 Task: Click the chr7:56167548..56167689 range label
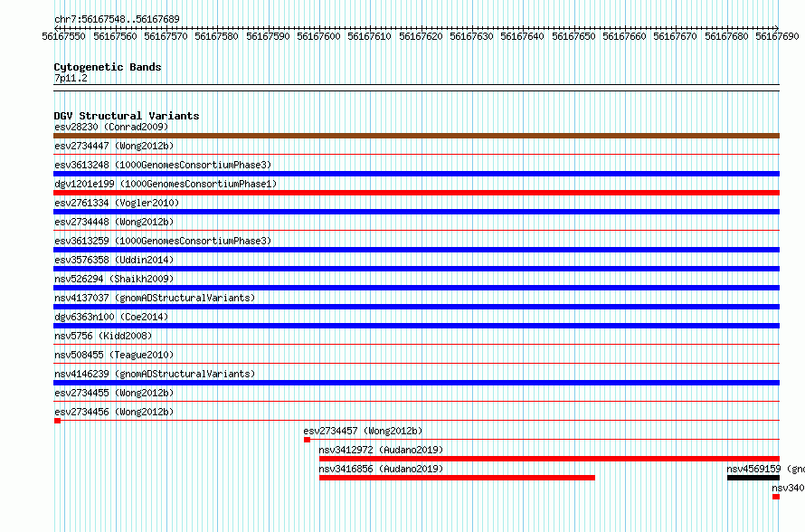[x=117, y=19]
